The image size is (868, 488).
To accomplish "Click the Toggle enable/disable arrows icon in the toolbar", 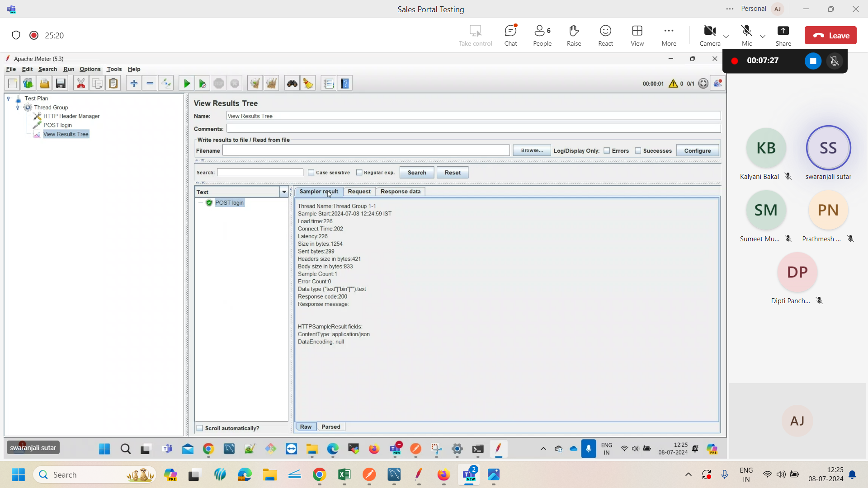I will (x=166, y=84).
